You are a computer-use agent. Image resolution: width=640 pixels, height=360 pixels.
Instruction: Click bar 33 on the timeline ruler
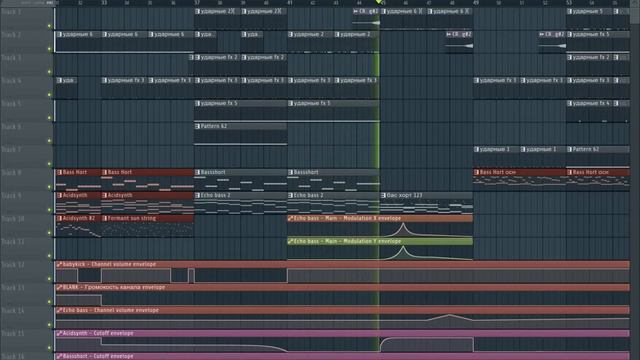coord(104,3)
